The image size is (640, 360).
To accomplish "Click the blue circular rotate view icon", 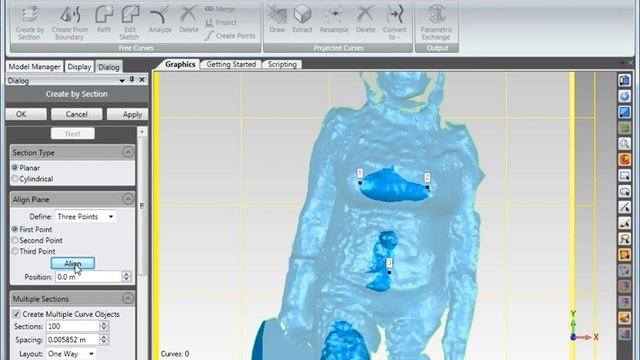I will 624,96.
